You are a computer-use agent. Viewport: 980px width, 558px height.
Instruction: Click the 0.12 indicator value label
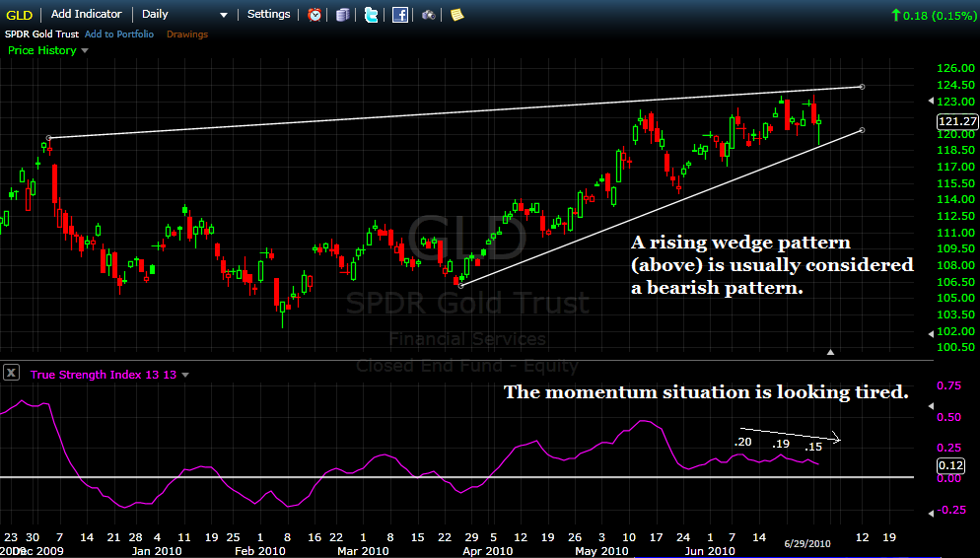(950, 465)
